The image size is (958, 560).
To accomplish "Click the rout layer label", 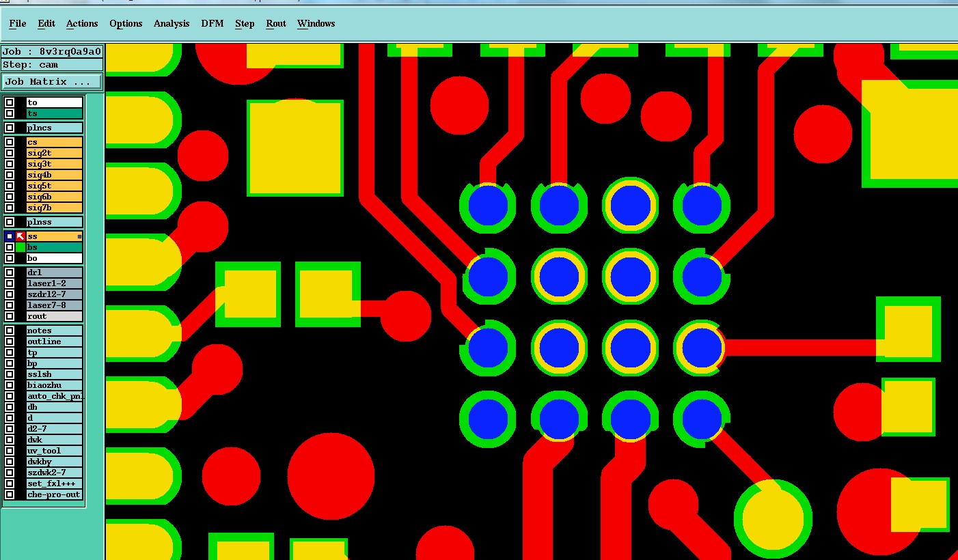I will pyautogui.click(x=54, y=316).
